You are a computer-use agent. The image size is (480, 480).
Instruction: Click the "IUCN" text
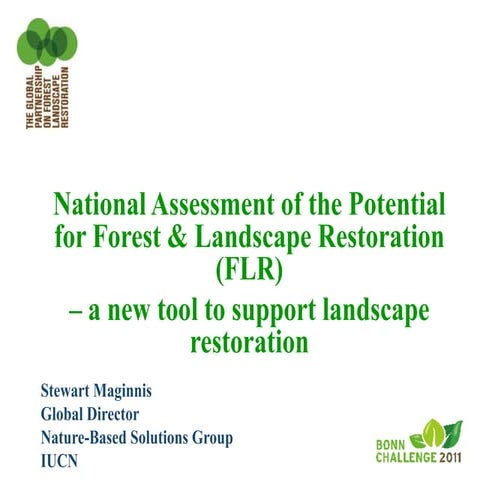coord(59,461)
